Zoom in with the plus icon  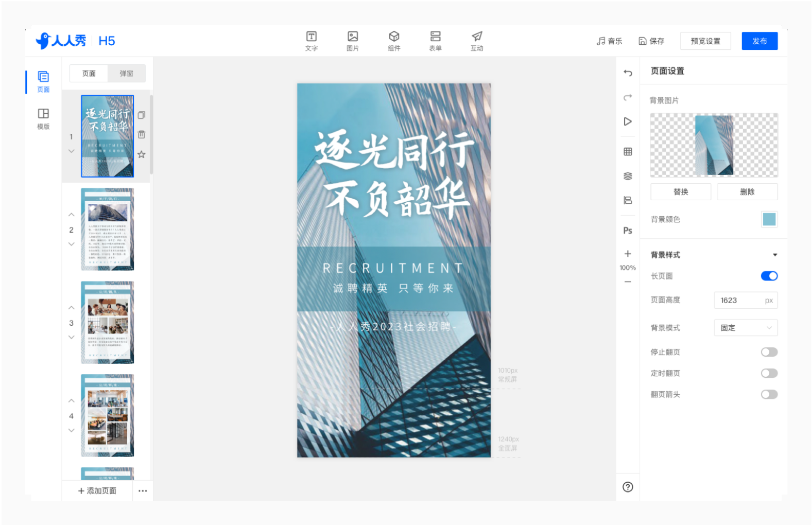tap(628, 254)
